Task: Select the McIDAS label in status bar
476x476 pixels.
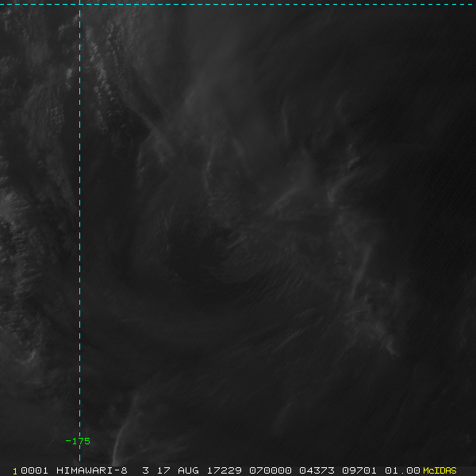Action: point(440,470)
